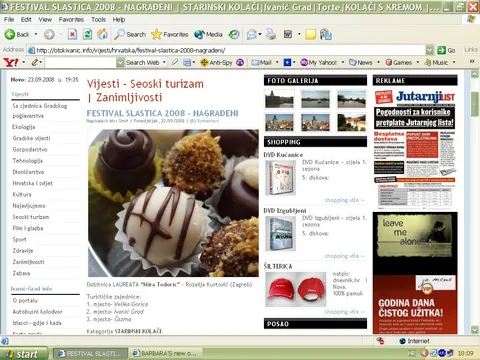Click the Zdravlje sidebar link

tap(23, 251)
